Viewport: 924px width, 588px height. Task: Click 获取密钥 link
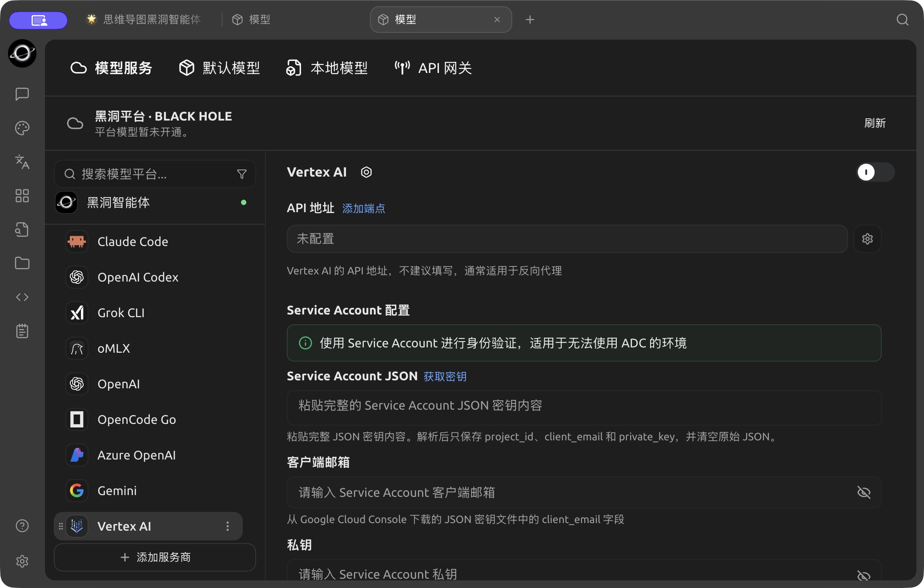pos(445,377)
